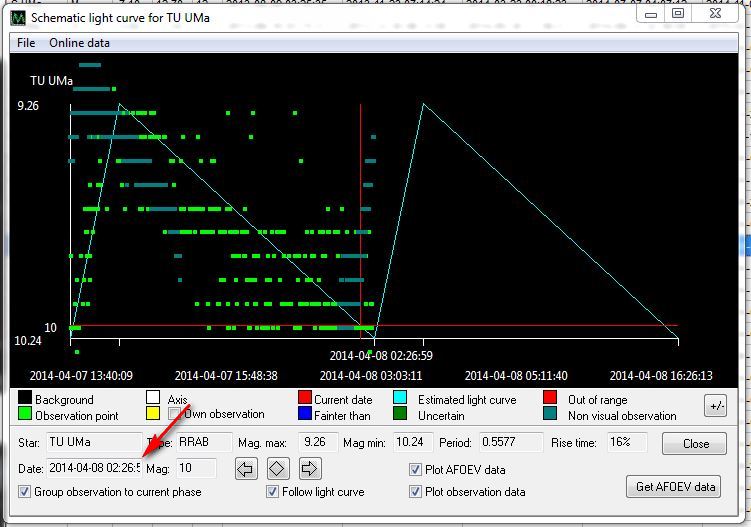Maximize the light curve window
Viewport: 751px width, 527px height.
click(x=678, y=13)
